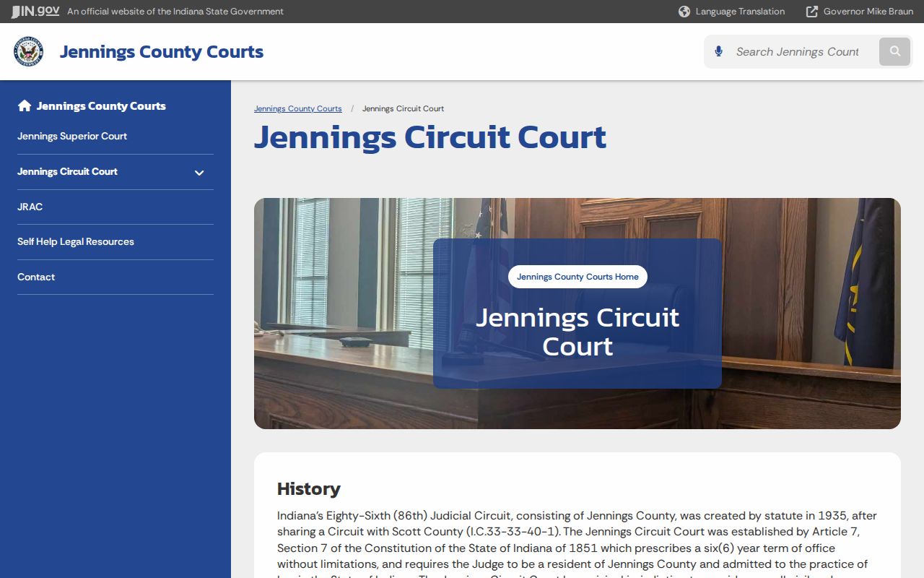Go to Self Help Legal Resources
The width and height of the screenshot is (924, 578).
point(76,241)
